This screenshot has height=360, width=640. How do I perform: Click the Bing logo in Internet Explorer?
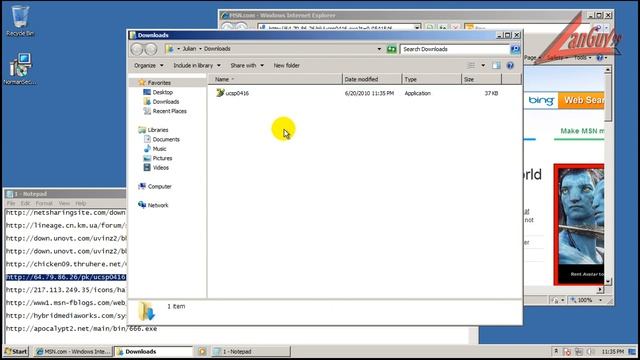click(x=540, y=100)
